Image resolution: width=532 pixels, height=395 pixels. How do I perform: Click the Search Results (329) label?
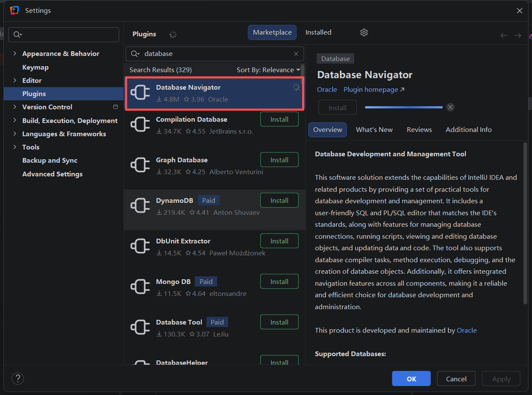click(x=161, y=70)
